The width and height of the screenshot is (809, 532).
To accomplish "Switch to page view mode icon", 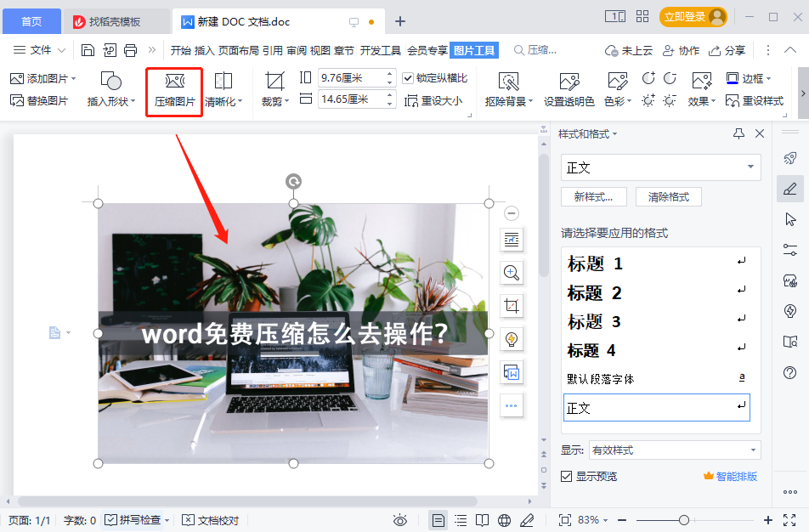I will click(438, 520).
